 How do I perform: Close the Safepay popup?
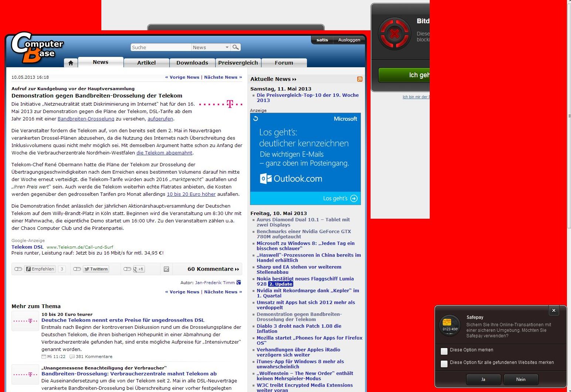click(554, 310)
